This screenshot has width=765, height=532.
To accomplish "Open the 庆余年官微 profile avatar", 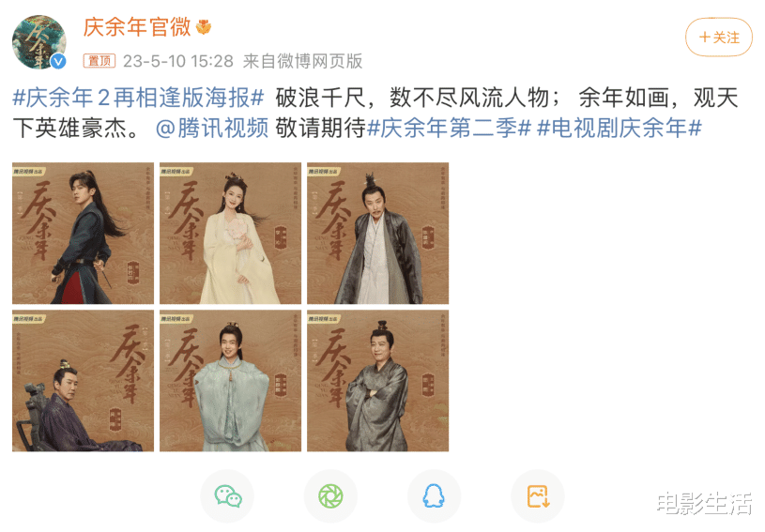I will (39, 42).
